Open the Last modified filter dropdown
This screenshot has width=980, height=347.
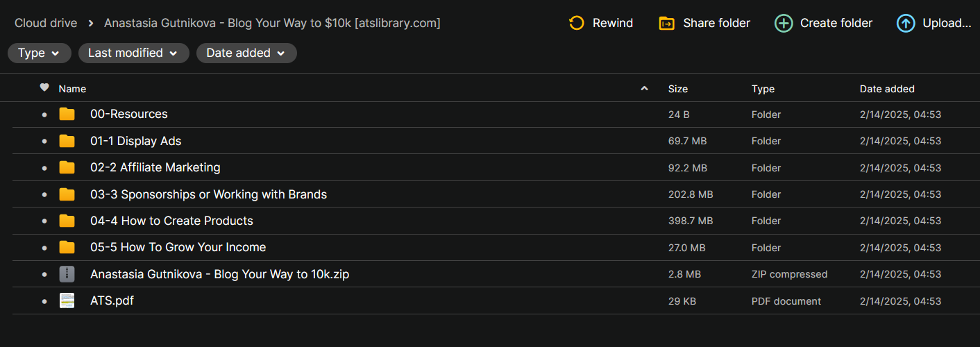pyautogui.click(x=133, y=53)
